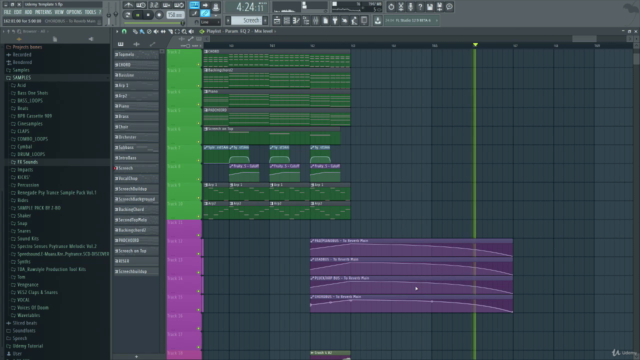
Task: Select the Paint brush tool in playlist
Action: 142,31
